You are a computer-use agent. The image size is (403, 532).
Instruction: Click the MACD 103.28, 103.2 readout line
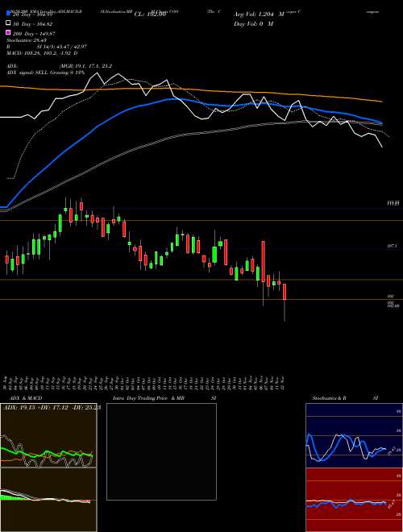[42, 53]
